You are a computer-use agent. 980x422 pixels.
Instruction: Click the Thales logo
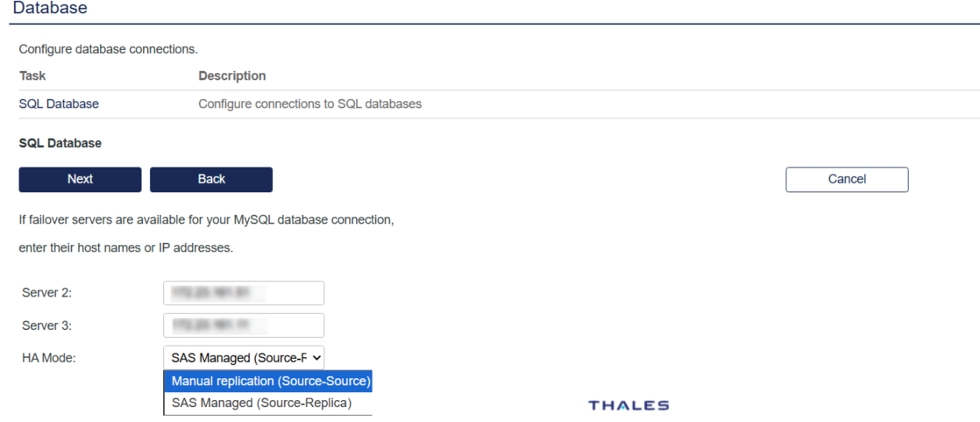click(628, 405)
